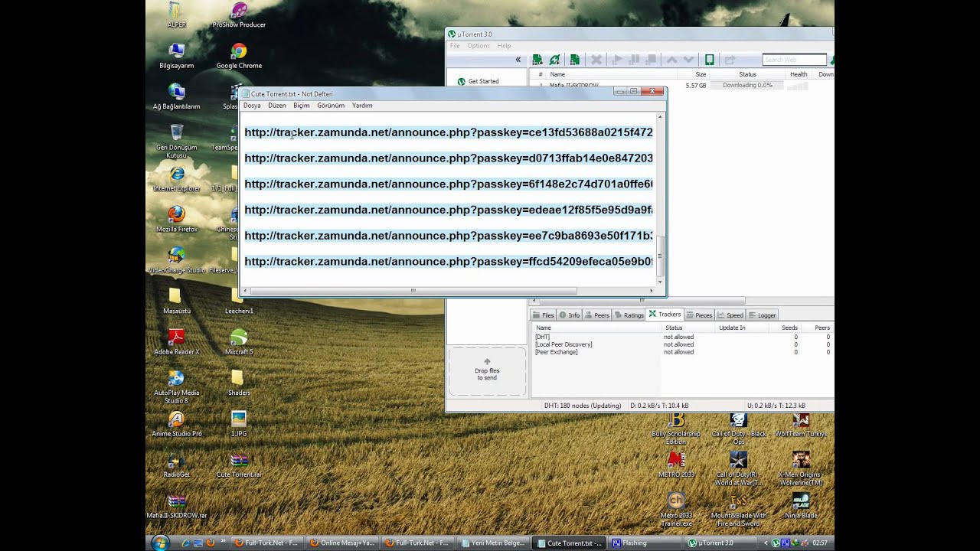Click tracker URL with passkey starting ffcd54209
Screen dimensions: 980x551
tap(449, 262)
